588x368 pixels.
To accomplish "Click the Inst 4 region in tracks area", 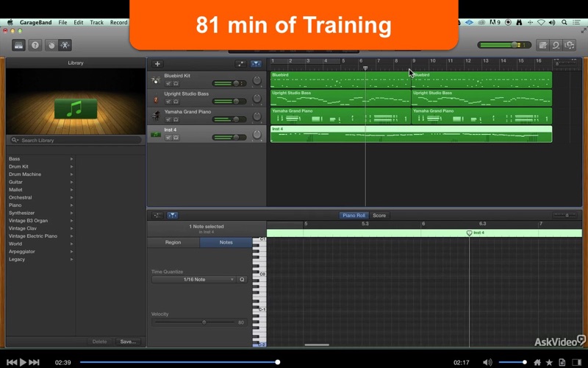I will pos(411,134).
